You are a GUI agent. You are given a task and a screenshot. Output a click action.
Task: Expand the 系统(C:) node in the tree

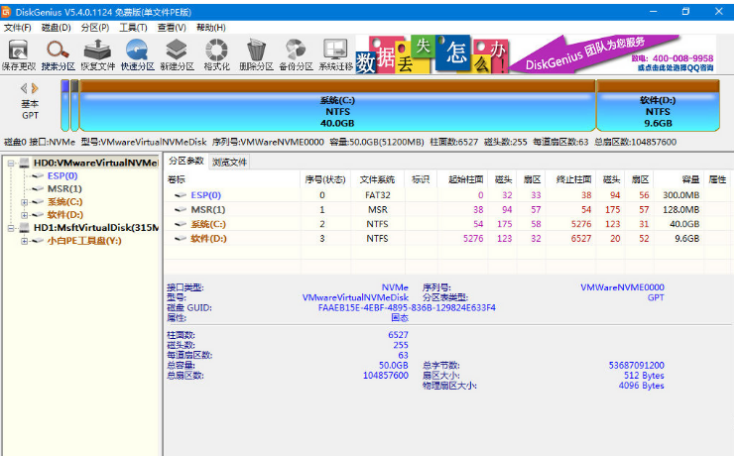click(x=24, y=202)
